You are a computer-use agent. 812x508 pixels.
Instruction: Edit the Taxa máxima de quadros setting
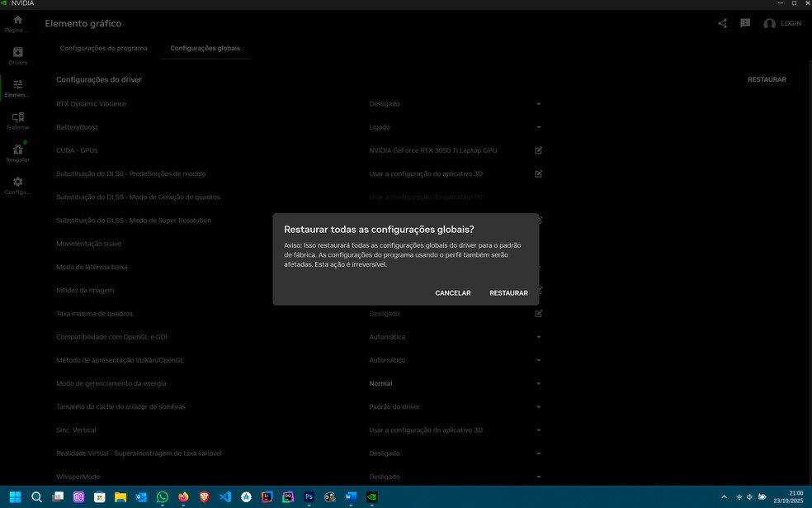pyautogui.click(x=538, y=314)
